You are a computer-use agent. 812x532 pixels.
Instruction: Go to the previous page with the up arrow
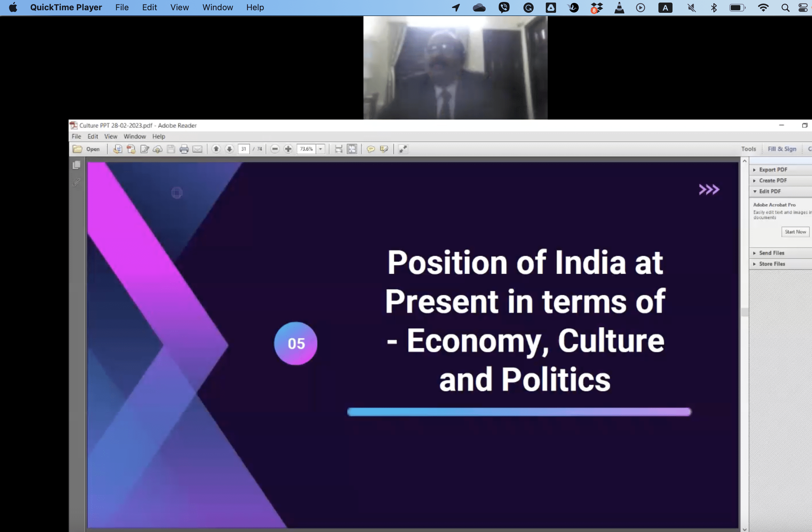pos(216,149)
